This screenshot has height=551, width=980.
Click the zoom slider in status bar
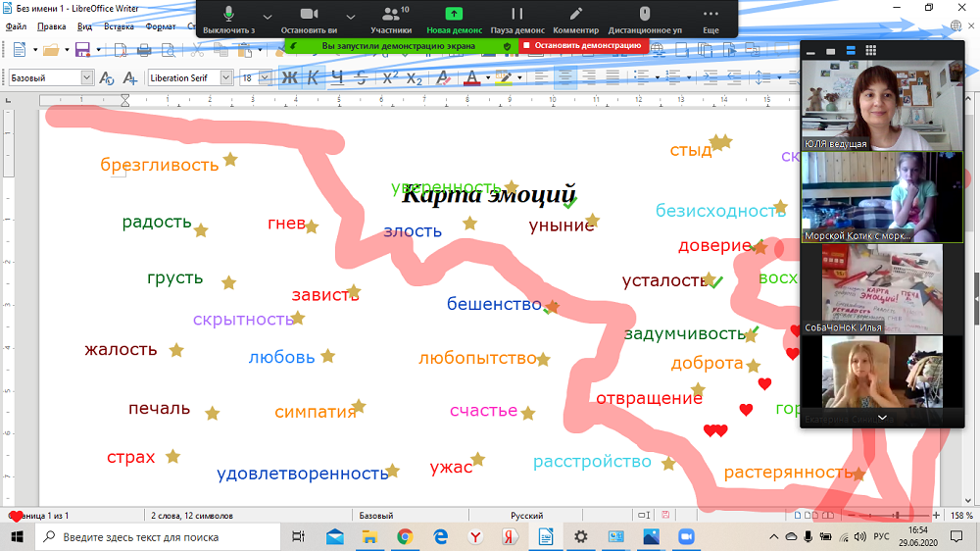[895, 515]
